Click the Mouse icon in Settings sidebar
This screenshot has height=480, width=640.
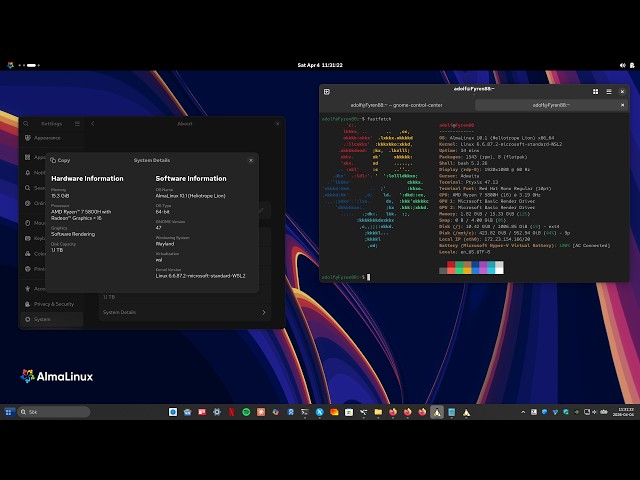coord(28,223)
